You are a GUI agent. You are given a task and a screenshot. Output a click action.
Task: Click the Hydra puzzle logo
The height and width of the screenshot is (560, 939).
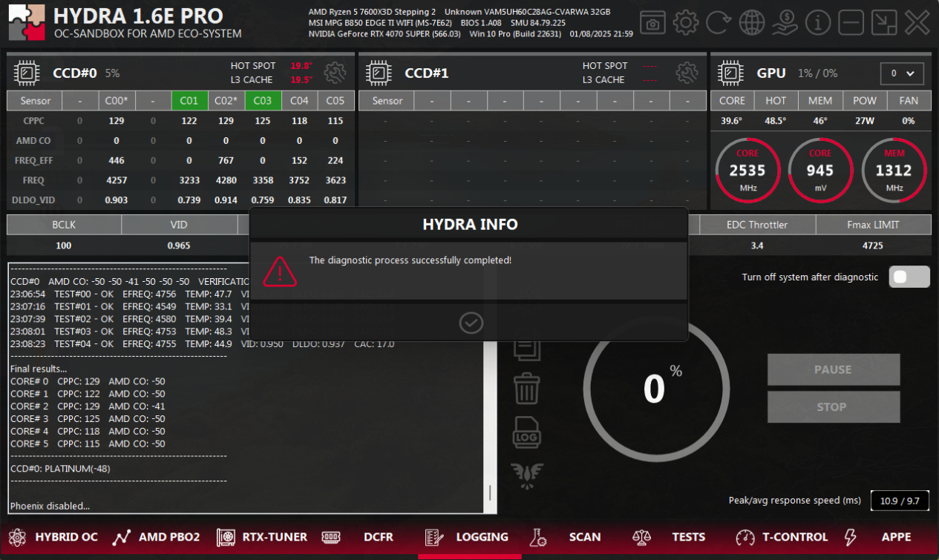point(28,23)
